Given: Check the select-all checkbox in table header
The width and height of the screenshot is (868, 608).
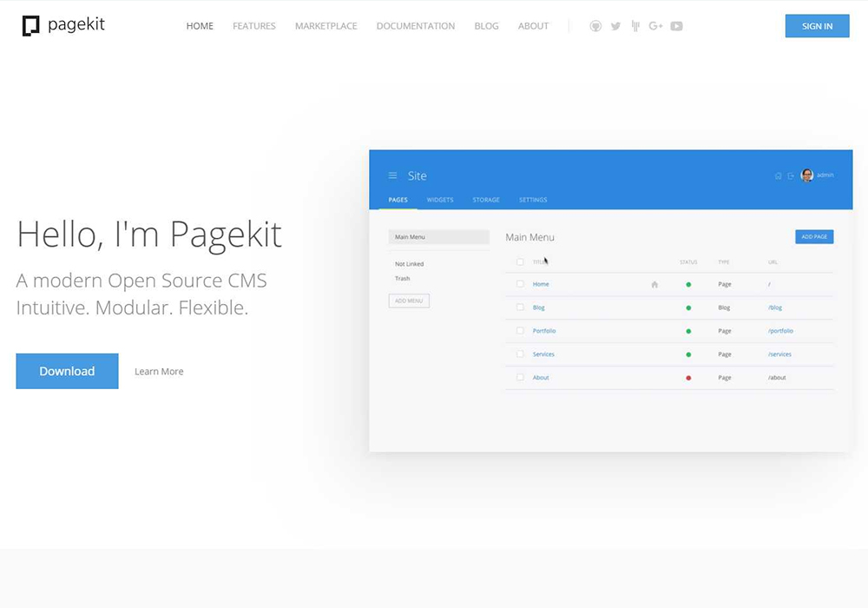Looking at the screenshot, I should coord(520,262).
